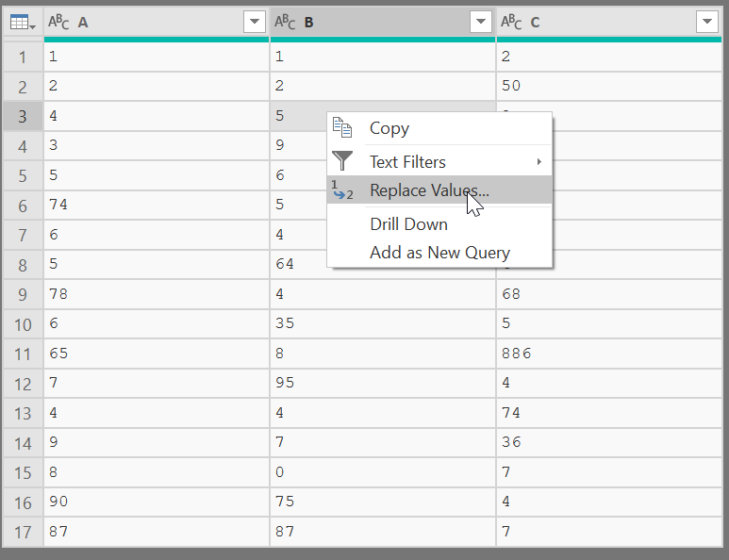Screen dimensions: 729x560
Task: Click cell value 75 in column B
Action: (x=285, y=502)
